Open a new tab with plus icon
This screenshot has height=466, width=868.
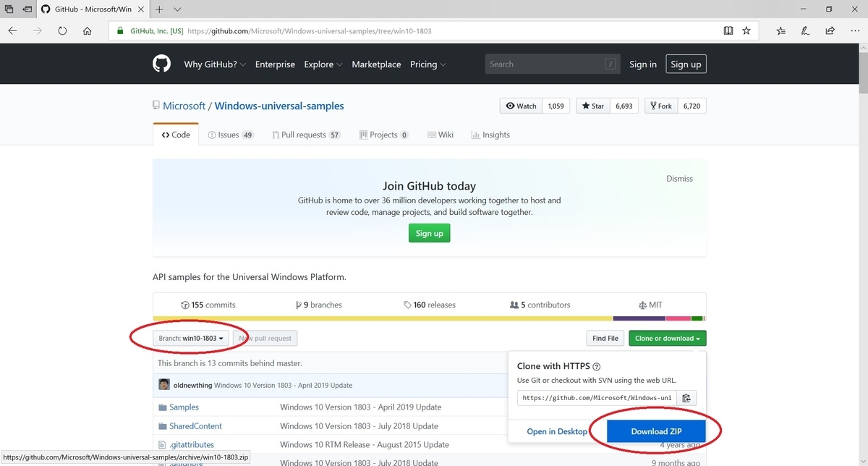click(159, 9)
